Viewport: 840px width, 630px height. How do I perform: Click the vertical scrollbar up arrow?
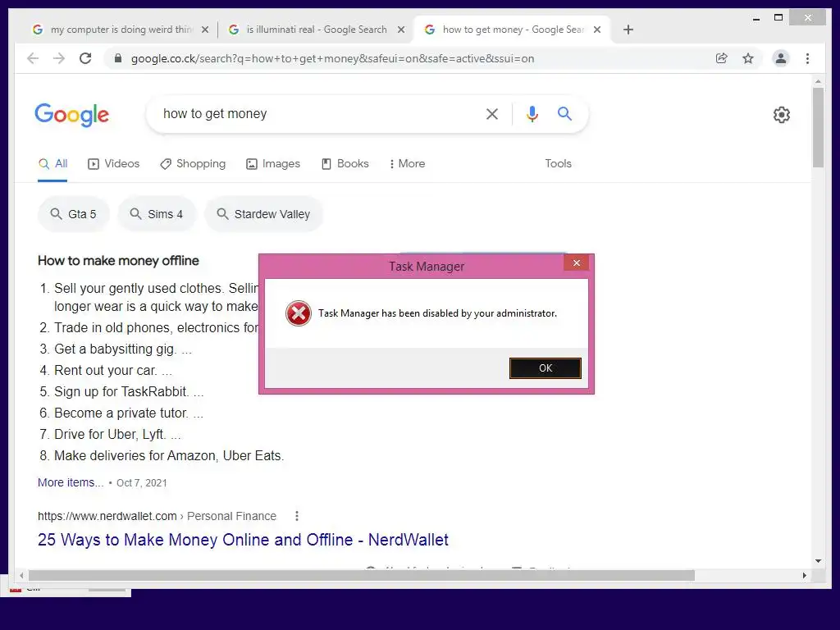(x=818, y=82)
